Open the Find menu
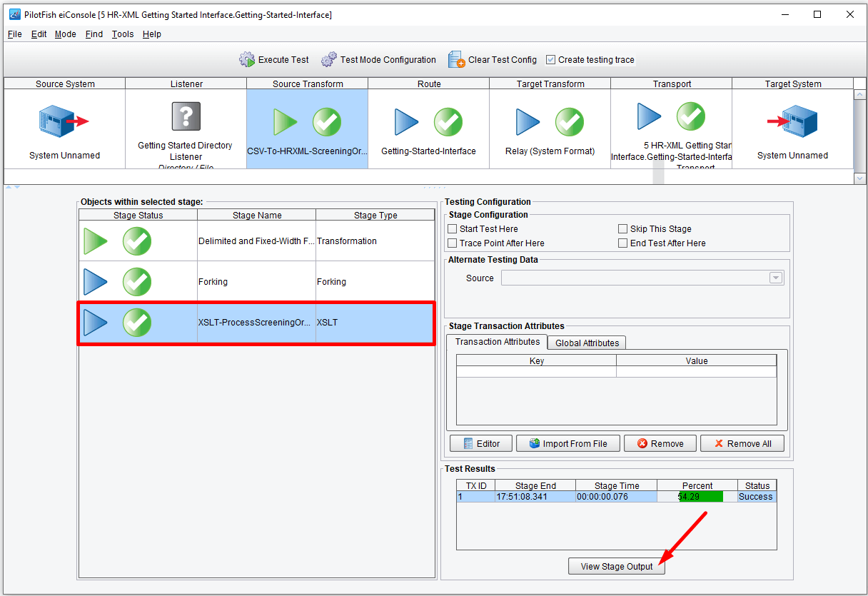868x596 pixels. point(94,34)
